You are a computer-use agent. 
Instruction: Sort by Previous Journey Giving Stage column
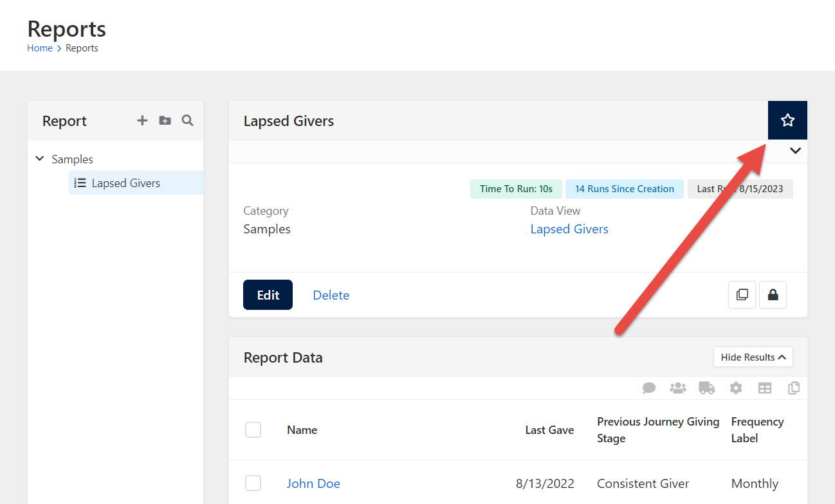(658, 429)
